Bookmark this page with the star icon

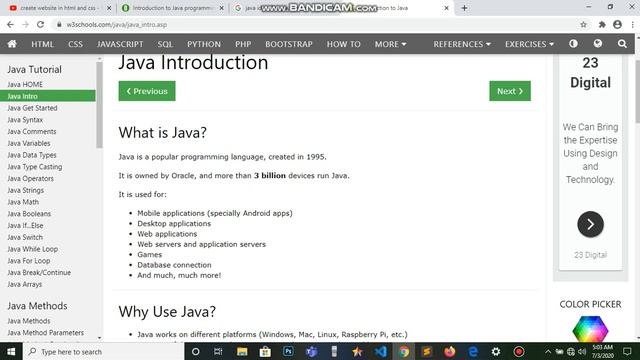[x=583, y=24]
